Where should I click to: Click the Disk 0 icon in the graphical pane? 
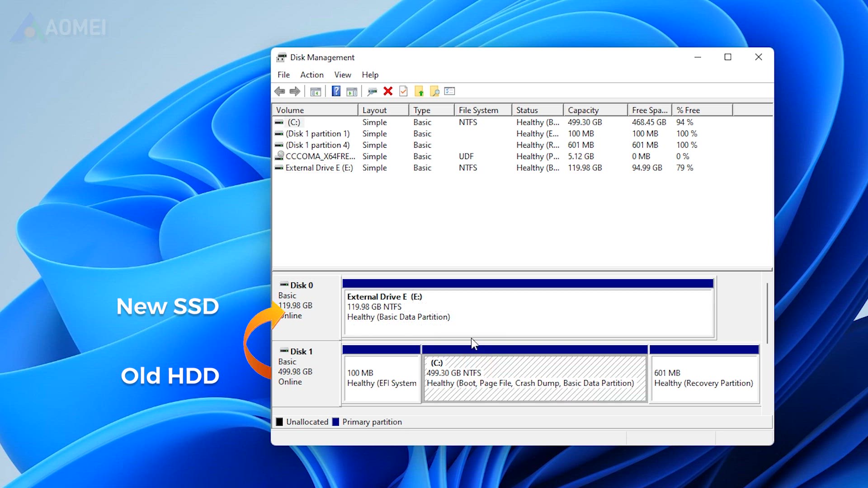point(284,285)
